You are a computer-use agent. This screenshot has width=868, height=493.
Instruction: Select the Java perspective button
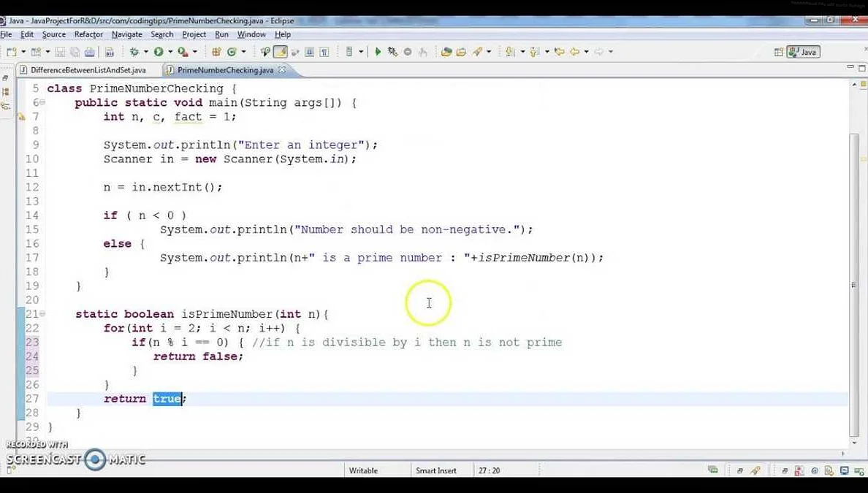pos(804,52)
